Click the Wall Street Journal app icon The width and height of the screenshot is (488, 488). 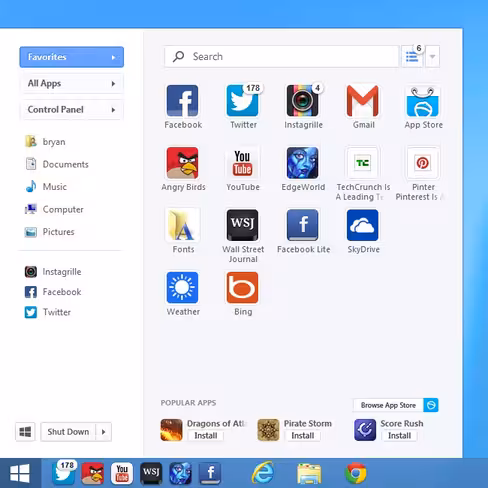point(242,225)
